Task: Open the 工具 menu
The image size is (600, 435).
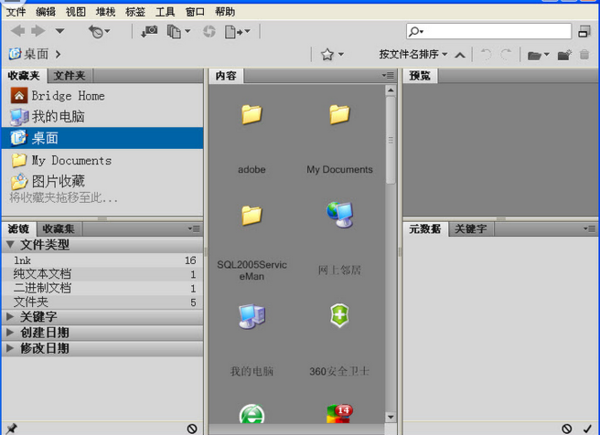Action: (x=165, y=12)
